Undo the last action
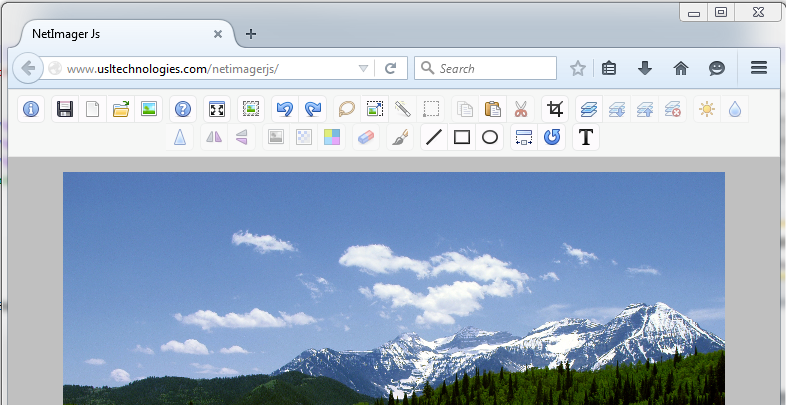 pyautogui.click(x=285, y=109)
